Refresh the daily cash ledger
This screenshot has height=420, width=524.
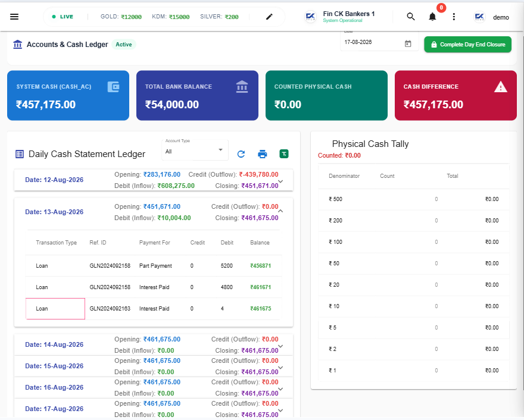click(x=241, y=154)
